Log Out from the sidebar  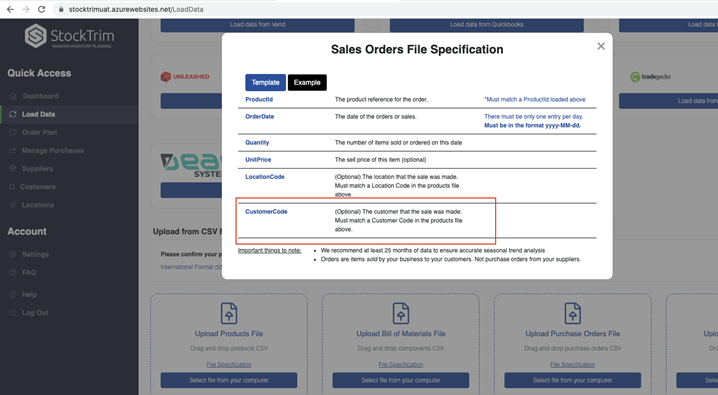[x=35, y=313]
